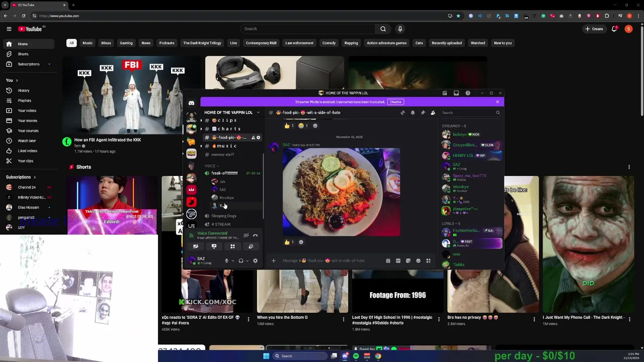Open Threads icon in Discord channel header

point(403,113)
